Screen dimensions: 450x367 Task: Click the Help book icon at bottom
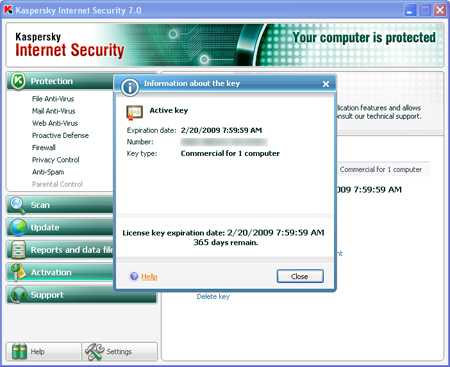(x=19, y=352)
